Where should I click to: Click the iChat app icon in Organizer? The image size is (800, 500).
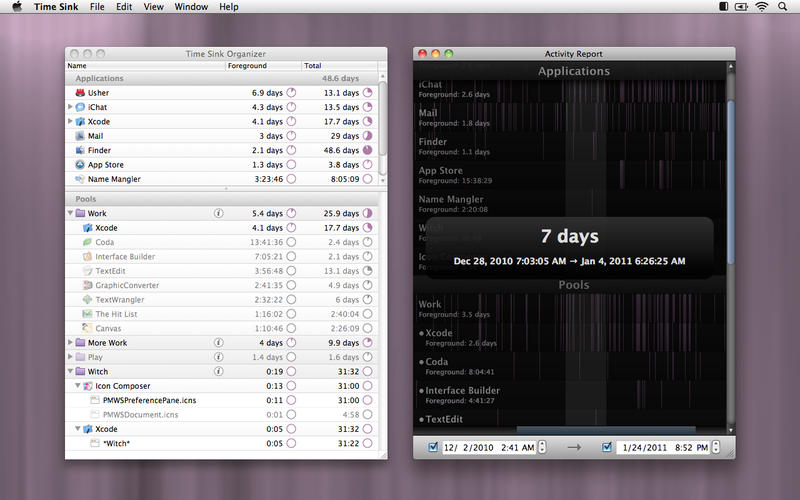click(x=80, y=107)
